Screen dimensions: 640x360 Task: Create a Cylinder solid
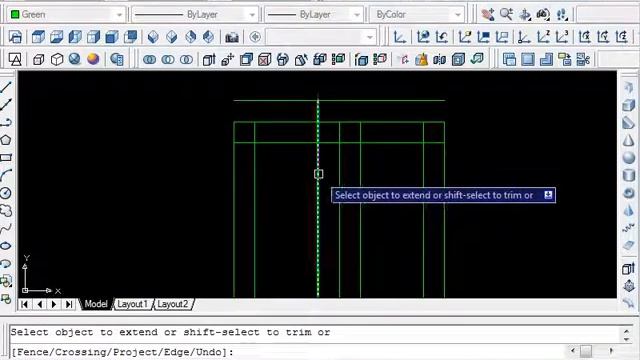click(629, 176)
